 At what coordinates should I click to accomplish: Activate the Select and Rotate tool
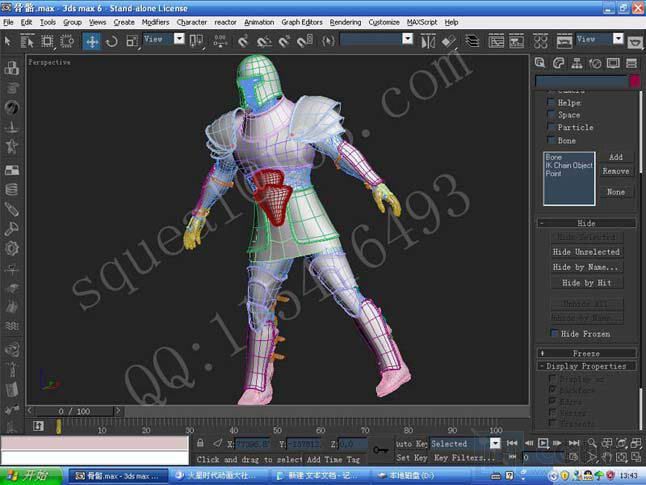(x=112, y=41)
